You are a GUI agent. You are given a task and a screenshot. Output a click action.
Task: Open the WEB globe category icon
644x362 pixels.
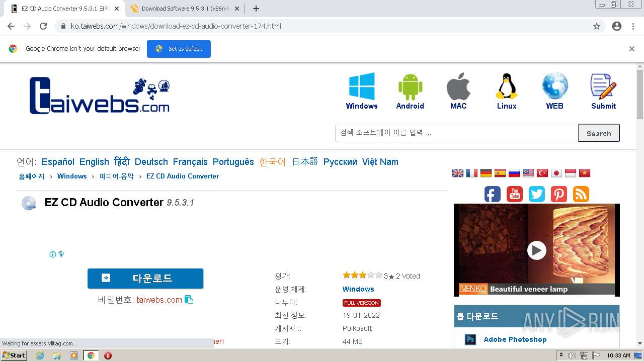555,86
